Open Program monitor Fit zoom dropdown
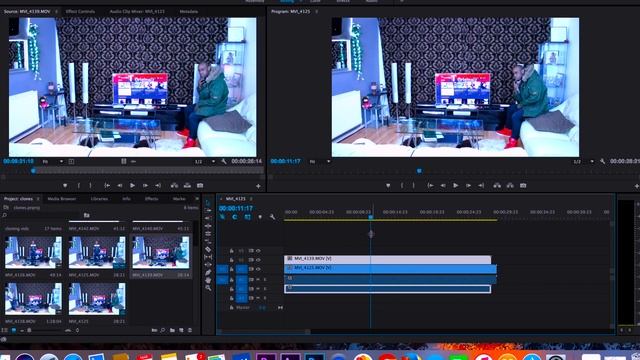This screenshot has width=640, height=360. pyautogui.click(x=320, y=162)
